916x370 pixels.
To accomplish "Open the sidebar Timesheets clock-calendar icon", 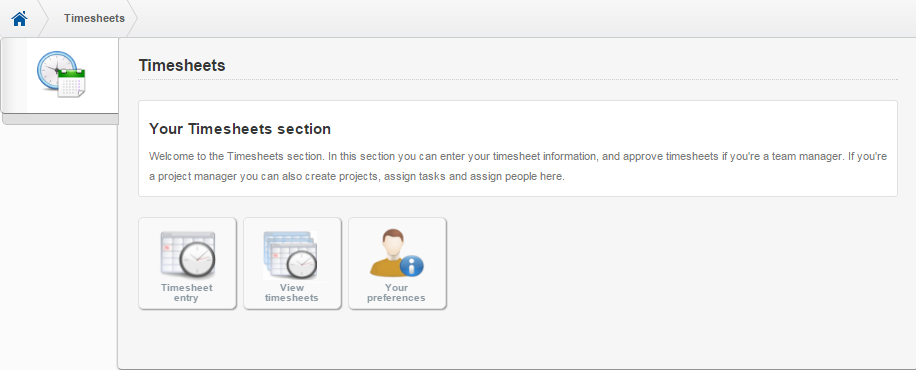I will [x=61, y=74].
